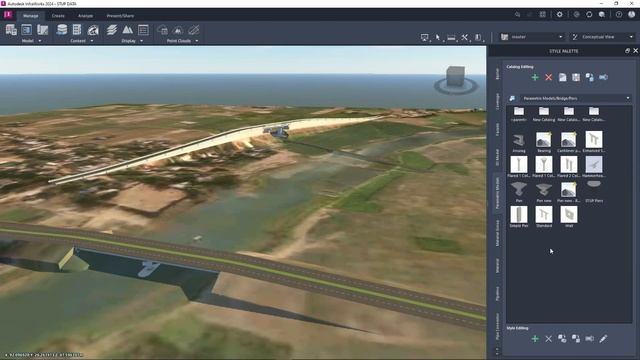Click the Catalog Editing duplicate icon

pos(589,77)
